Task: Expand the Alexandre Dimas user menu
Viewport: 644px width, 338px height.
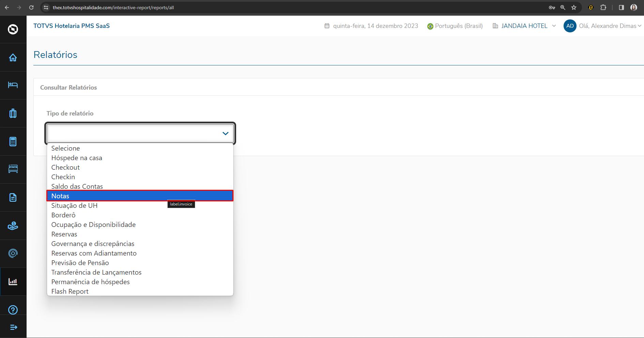Action: (640, 26)
